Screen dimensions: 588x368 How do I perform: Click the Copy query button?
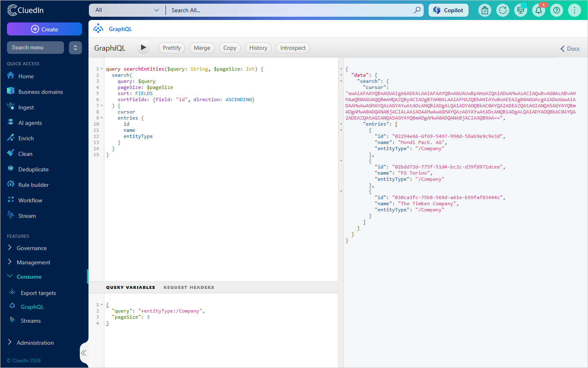click(230, 48)
